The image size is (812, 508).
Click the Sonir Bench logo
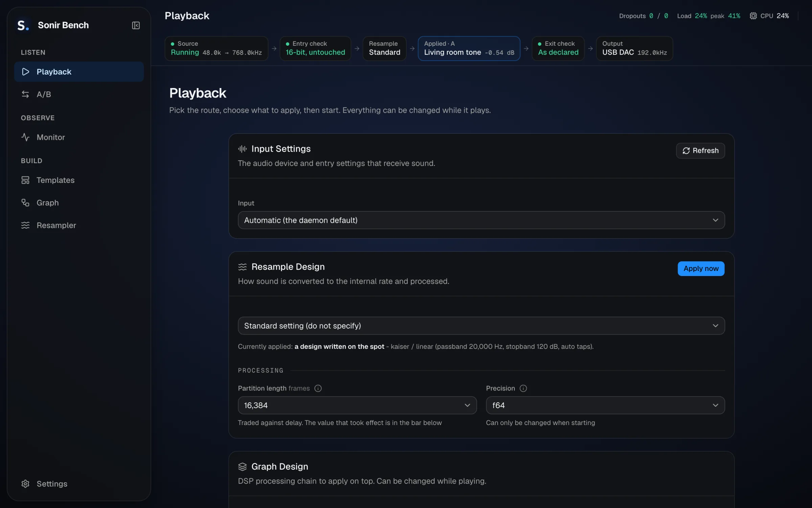click(23, 25)
